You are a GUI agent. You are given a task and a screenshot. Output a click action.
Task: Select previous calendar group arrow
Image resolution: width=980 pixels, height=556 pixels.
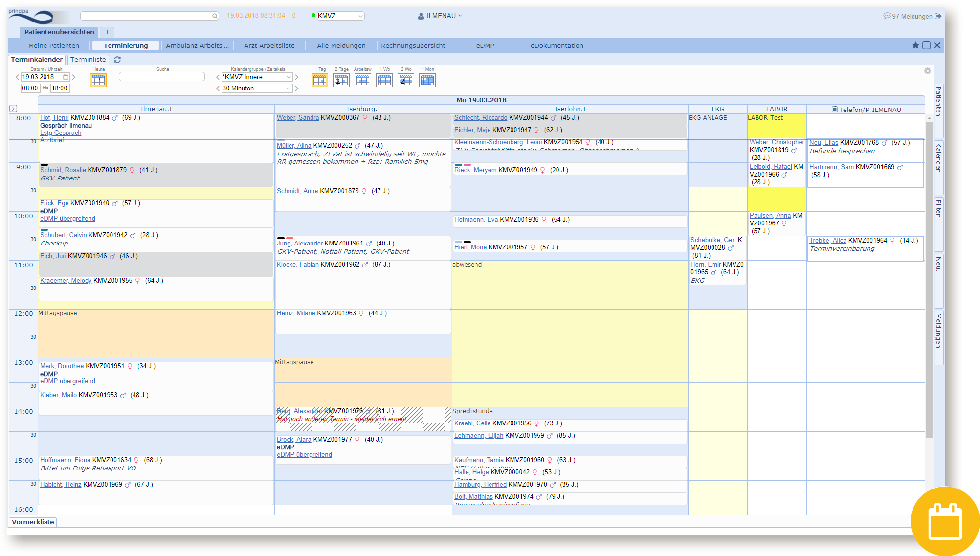click(x=218, y=77)
